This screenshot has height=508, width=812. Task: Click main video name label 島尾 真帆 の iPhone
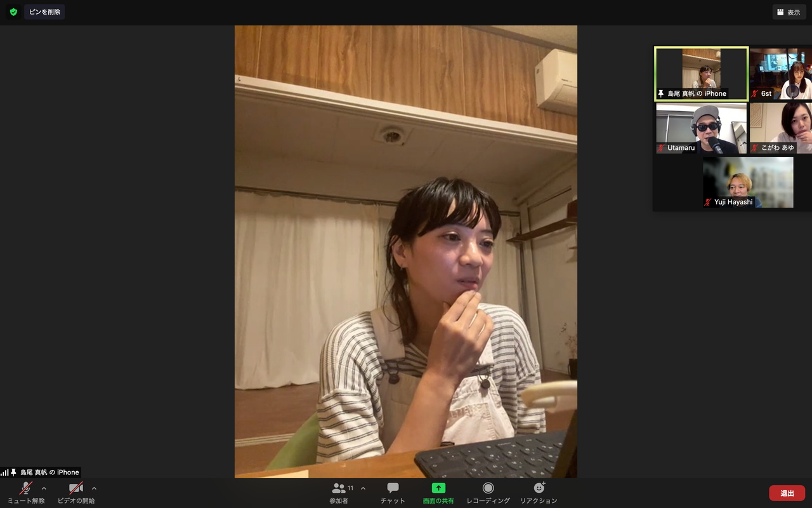[x=49, y=472]
